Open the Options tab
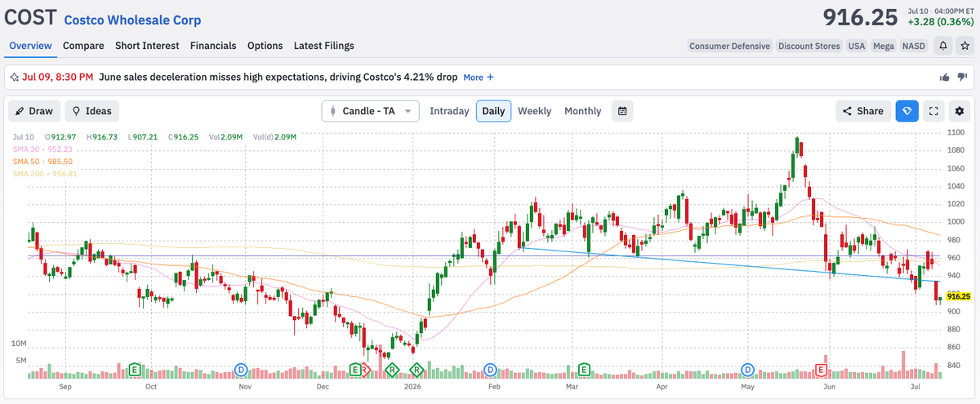 point(265,46)
